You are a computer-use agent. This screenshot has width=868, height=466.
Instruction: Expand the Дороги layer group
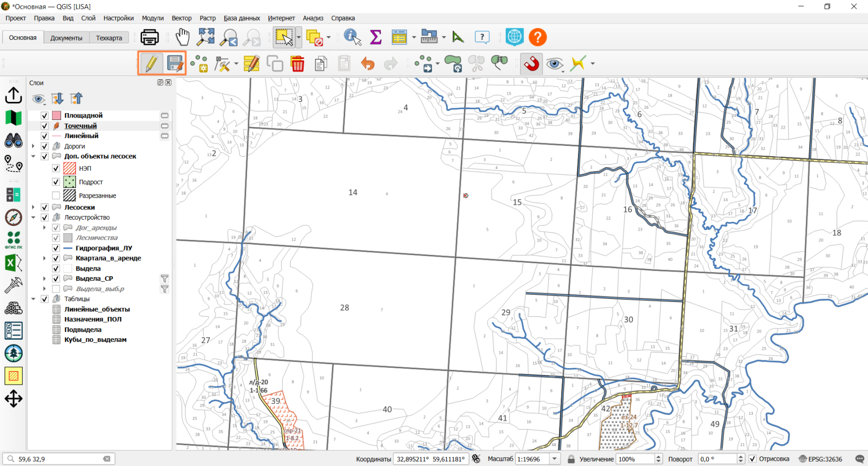point(34,146)
